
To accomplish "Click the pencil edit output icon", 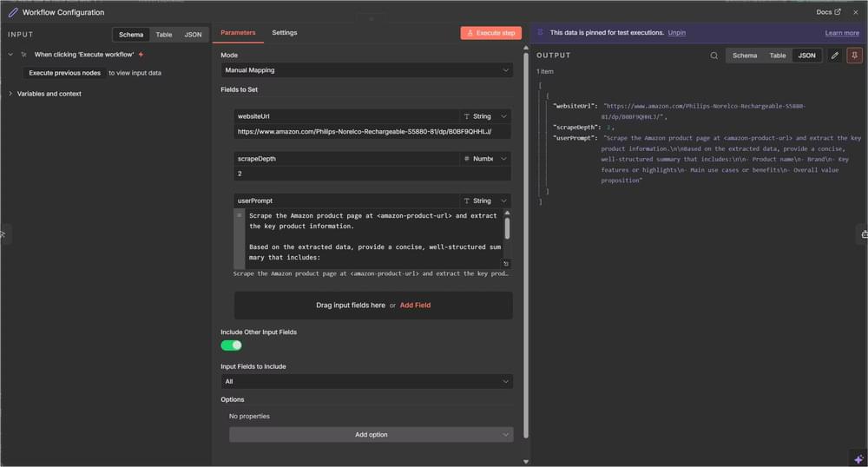I will pos(835,56).
